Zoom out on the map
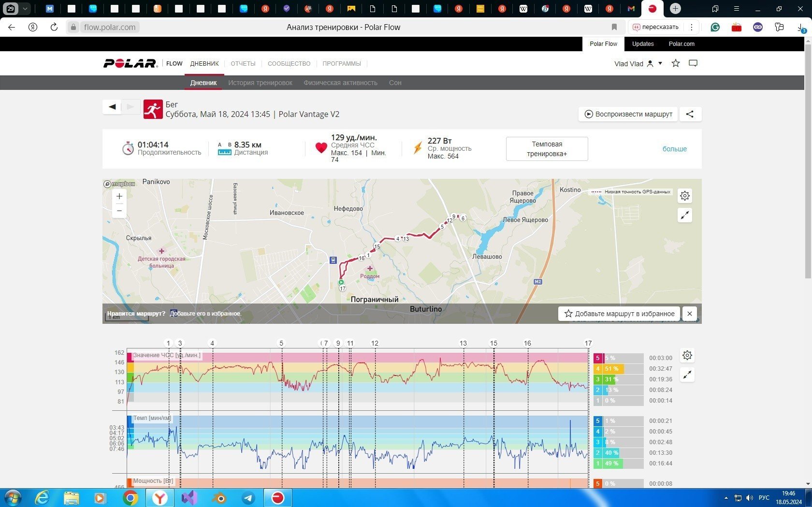 119,211
